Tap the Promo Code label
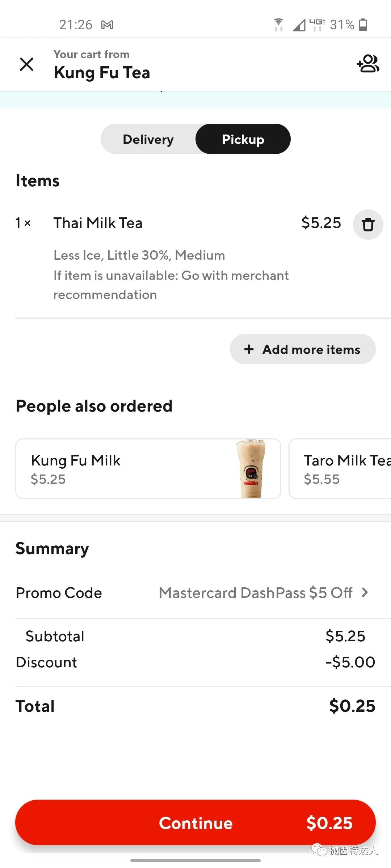The width and height of the screenshot is (391, 868). [x=58, y=593]
